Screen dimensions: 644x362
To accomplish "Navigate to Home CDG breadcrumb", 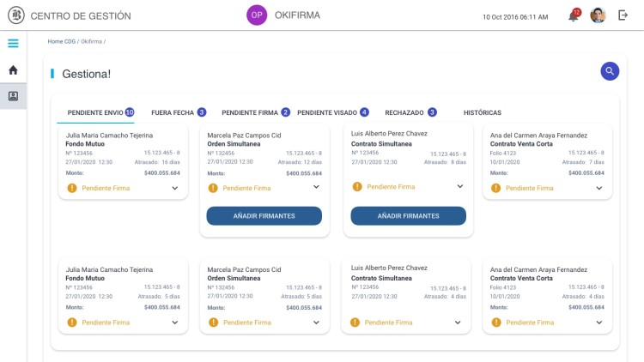I will click(x=62, y=41).
